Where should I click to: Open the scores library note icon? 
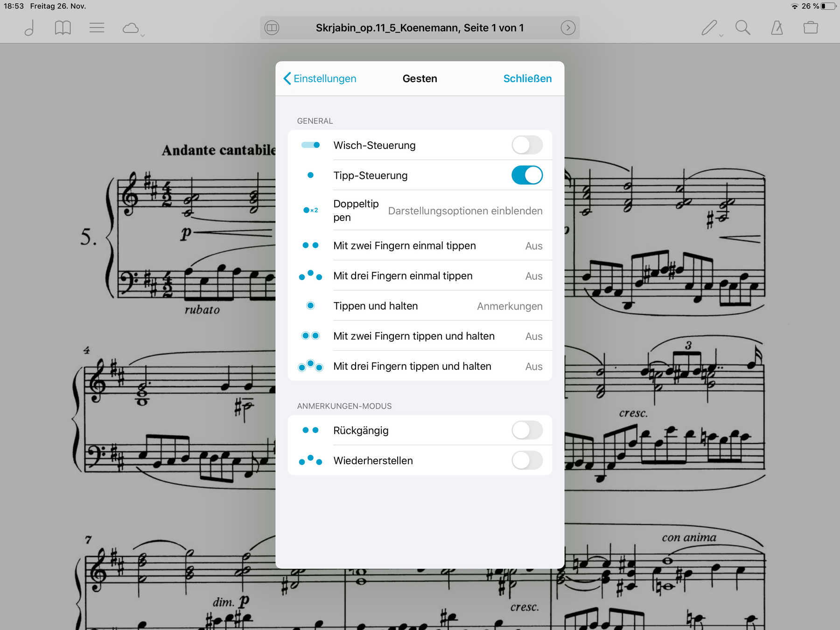tap(29, 28)
